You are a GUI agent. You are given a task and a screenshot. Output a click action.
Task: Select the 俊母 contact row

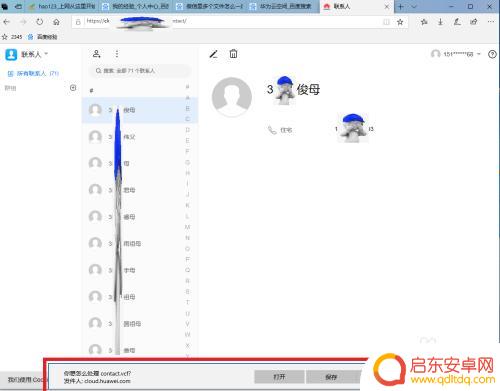[140, 110]
